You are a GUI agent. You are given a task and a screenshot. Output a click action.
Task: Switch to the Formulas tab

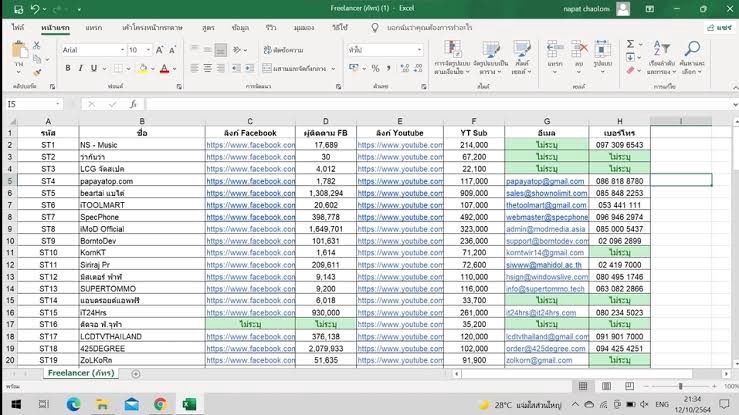click(x=208, y=28)
